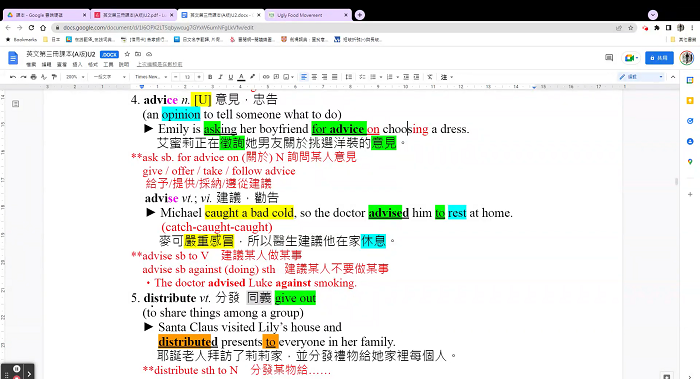This screenshot has height=379, width=700.
Task: Click the vertical document scrollbar
Action: pos(677,181)
